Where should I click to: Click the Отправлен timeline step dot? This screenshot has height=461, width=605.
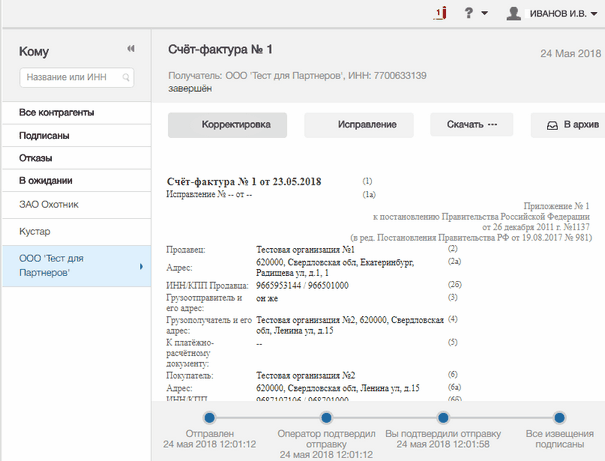[x=210, y=417]
